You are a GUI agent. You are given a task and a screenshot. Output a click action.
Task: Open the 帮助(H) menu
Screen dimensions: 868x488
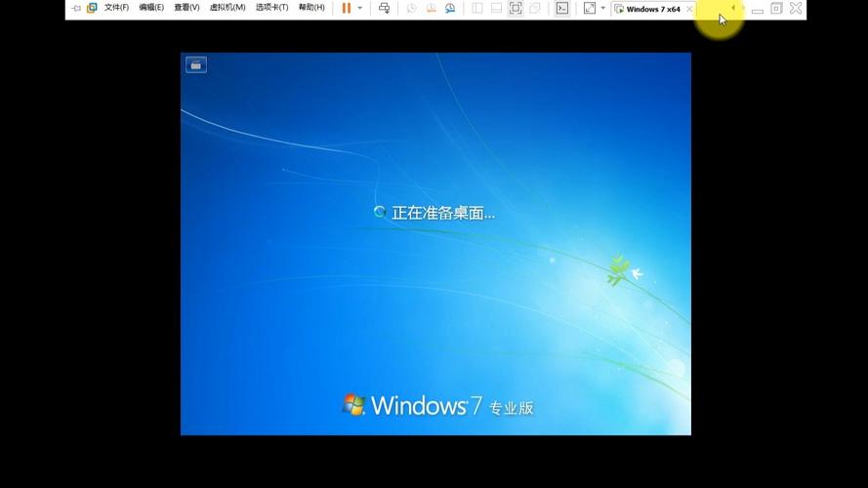(311, 8)
